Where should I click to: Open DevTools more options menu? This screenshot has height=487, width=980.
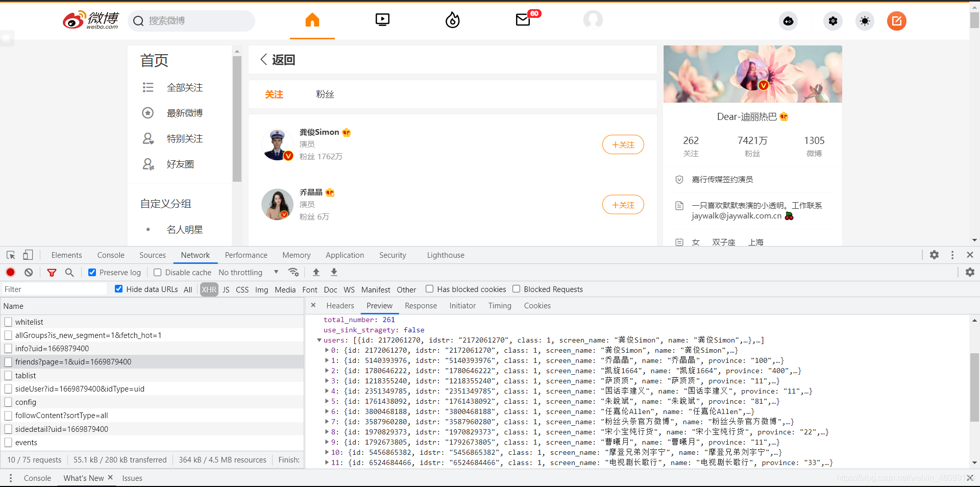[952, 255]
